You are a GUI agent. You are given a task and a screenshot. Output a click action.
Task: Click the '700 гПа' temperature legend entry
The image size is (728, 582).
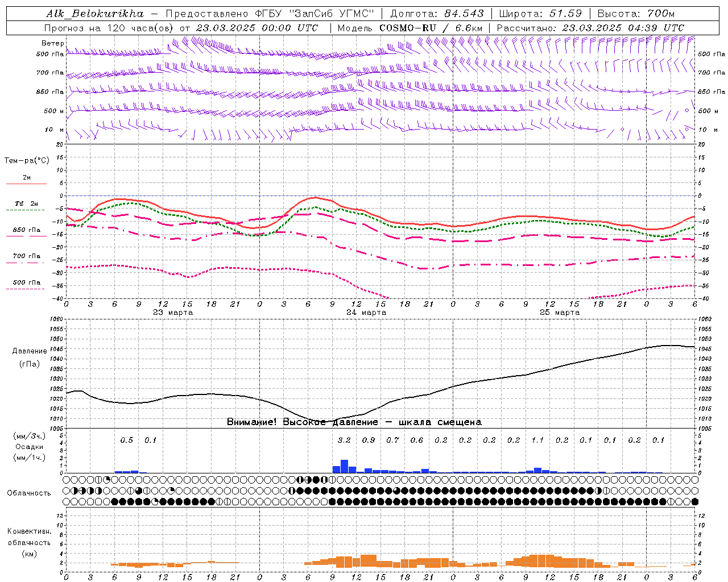27,256
